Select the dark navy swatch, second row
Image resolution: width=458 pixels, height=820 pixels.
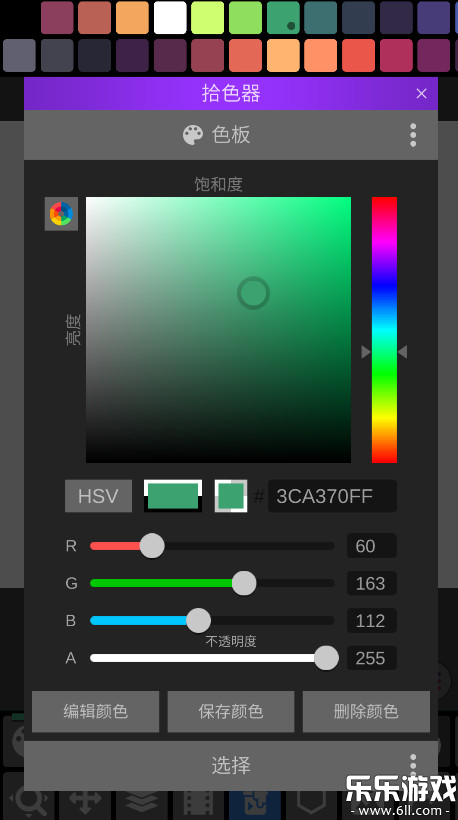coord(95,55)
